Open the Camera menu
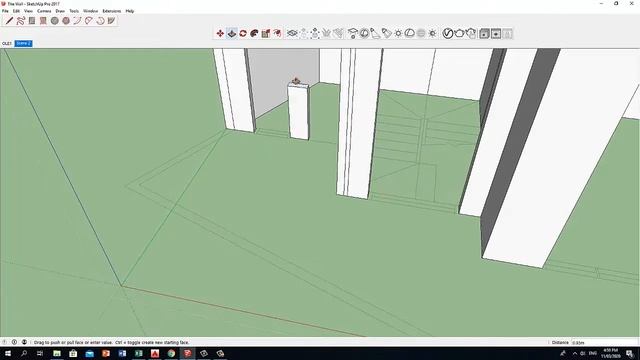 [44, 11]
